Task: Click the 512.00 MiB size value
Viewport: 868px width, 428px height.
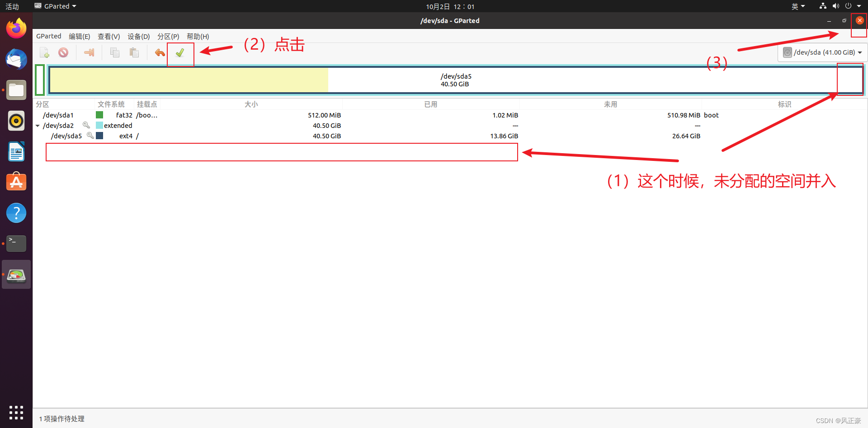Action: [325, 115]
